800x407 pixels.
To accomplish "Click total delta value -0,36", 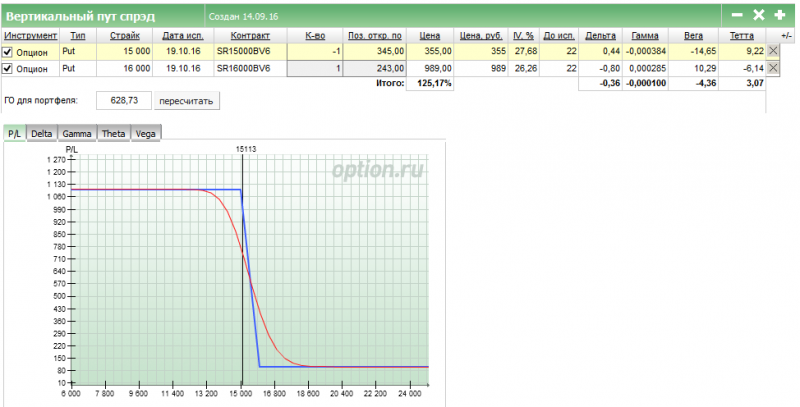I will click(x=611, y=83).
